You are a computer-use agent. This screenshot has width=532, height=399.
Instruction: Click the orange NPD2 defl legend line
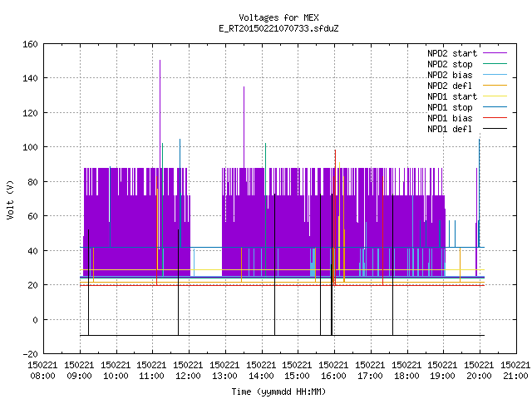click(495, 86)
